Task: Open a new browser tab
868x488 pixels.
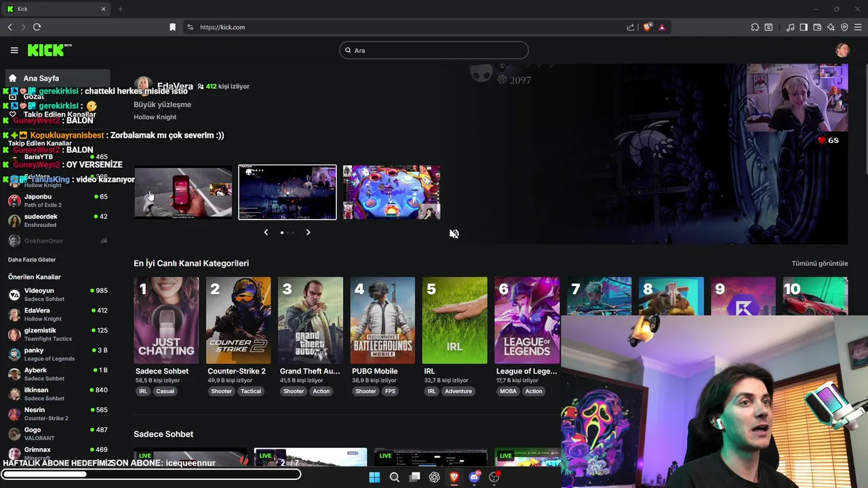Action: click(x=120, y=9)
